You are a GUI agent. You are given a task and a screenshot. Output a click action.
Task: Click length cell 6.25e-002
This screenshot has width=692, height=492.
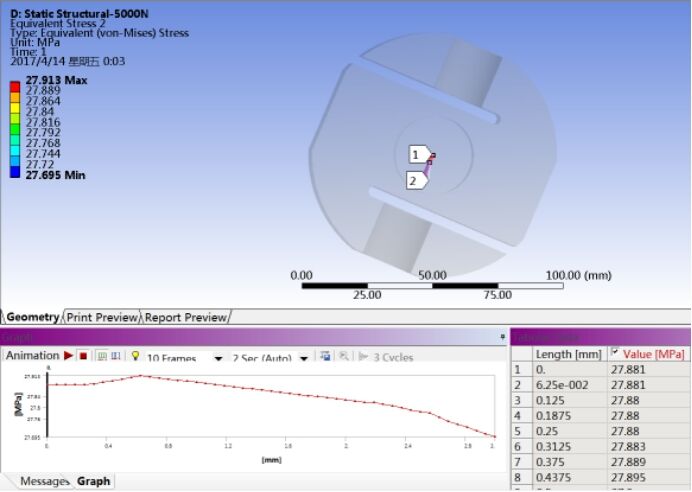click(x=570, y=385)
